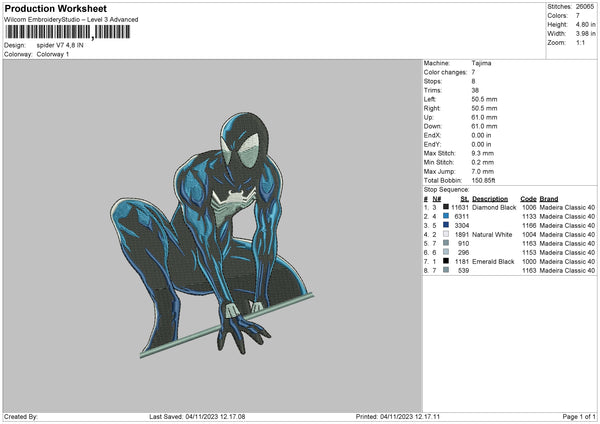The image size is (600, 424).
Task: Click the blue swatch for code 1133
Action: click(x=445, y=216)
